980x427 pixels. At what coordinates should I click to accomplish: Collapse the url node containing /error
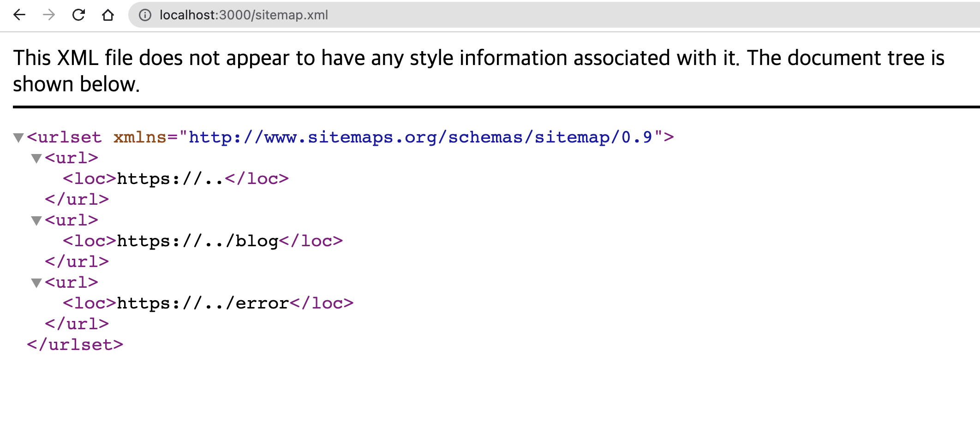pos(36,283)
